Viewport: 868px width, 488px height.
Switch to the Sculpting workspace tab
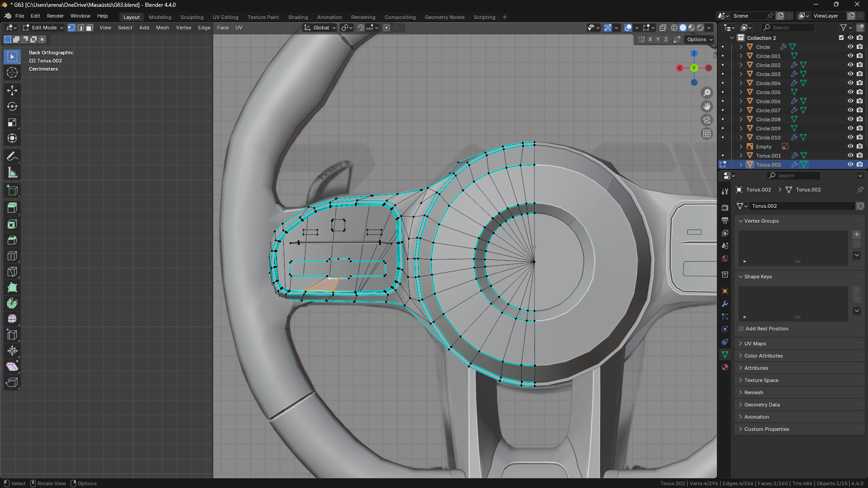click(x=192, y=17)
